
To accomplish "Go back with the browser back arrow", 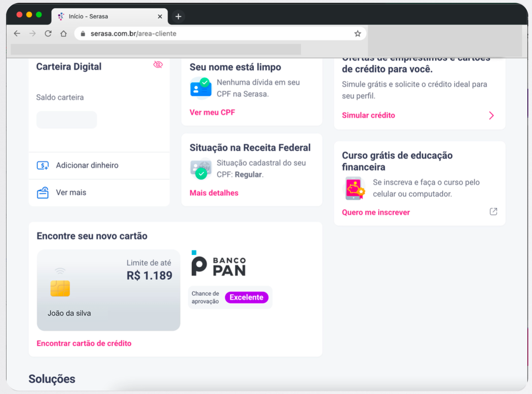I will pyautogui.click(x=17, y=33).
